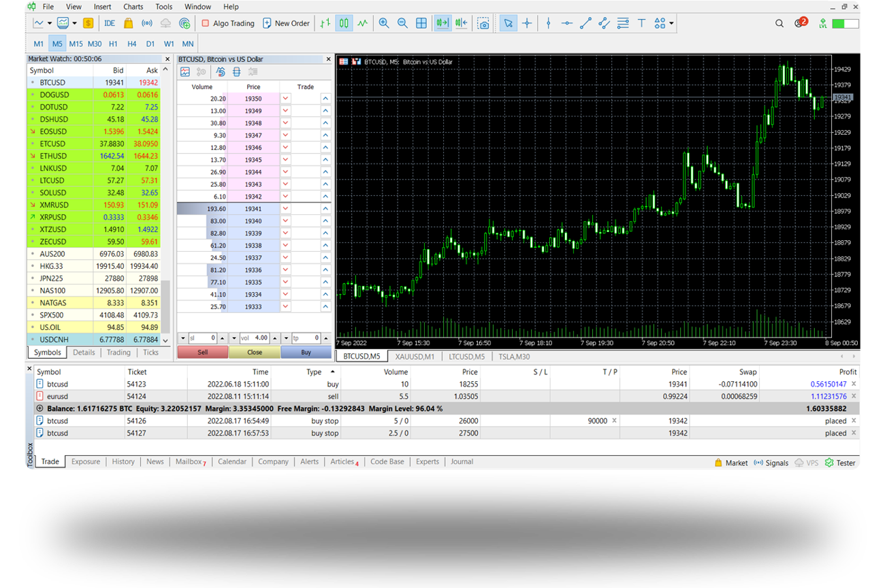Open the Charts menu
Image resolution: width=885 pixels, height=588 pixels.
[133, 7]
